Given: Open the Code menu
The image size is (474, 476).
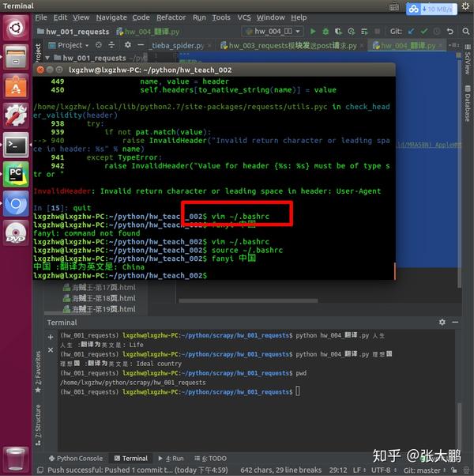Looking at the screenshot, I should coord(141,17).
